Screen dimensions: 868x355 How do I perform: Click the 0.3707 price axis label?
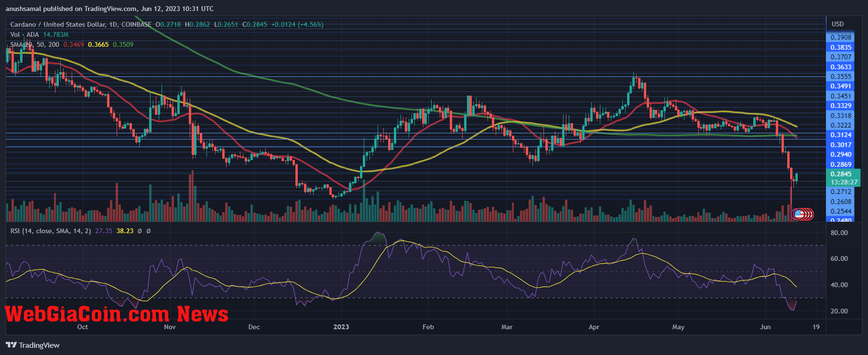pos(841,57)
